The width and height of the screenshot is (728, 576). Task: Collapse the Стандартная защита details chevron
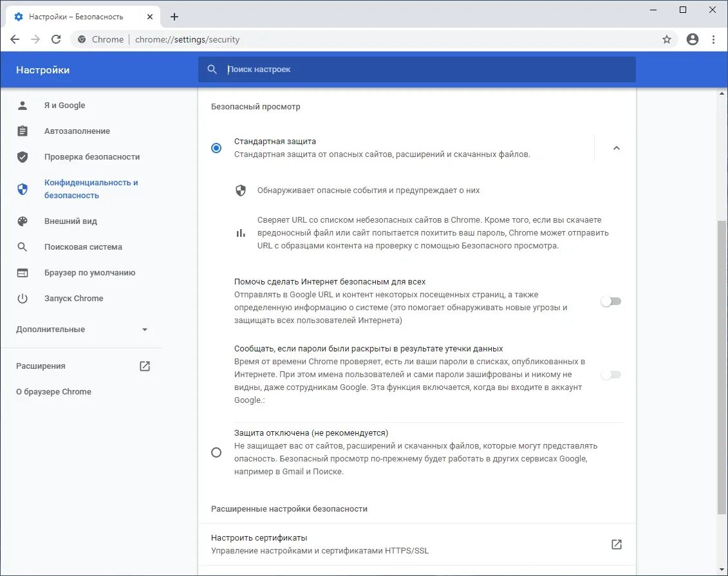(617, 148)
